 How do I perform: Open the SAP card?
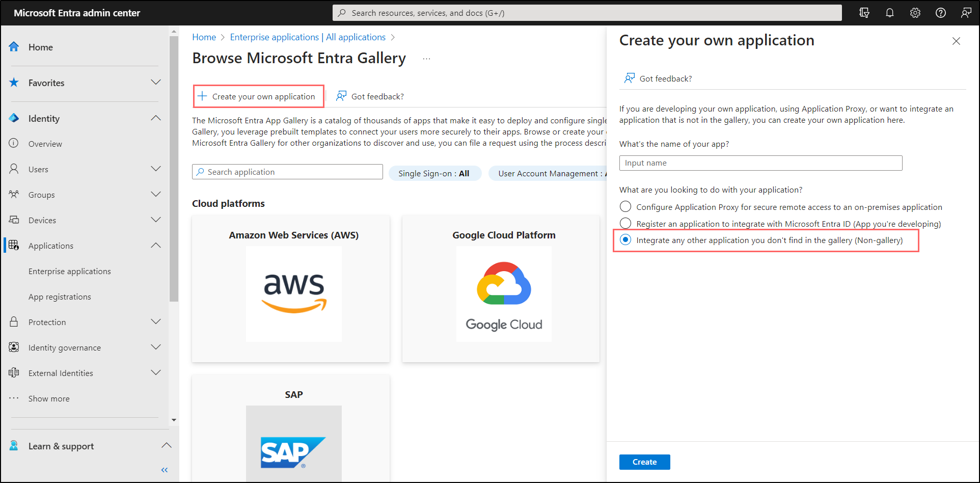pyautogui.click(x=291, y=428)
